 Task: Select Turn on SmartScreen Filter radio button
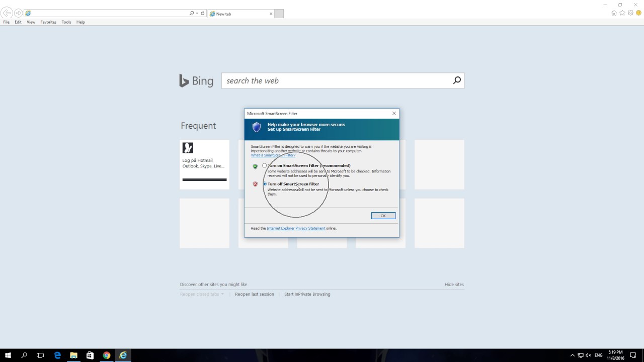264,165
